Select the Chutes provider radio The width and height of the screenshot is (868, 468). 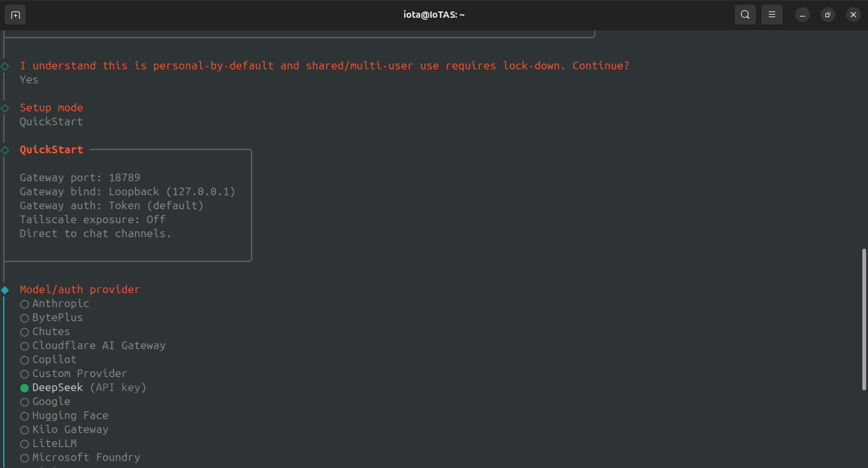[25, 332]
